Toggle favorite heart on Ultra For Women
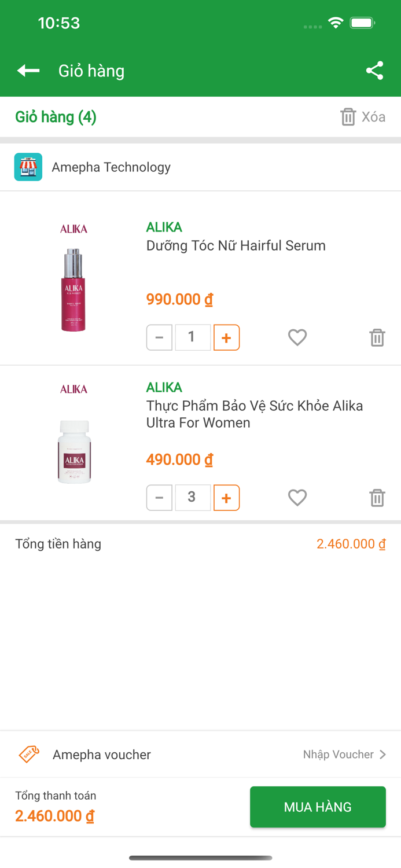 click(297, 497)
